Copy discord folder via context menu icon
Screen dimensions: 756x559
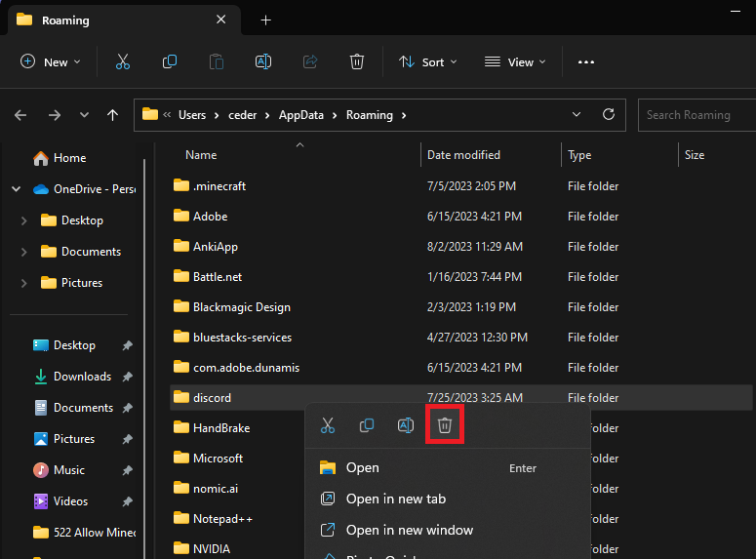pyautogui.click(x=367, y=425)
